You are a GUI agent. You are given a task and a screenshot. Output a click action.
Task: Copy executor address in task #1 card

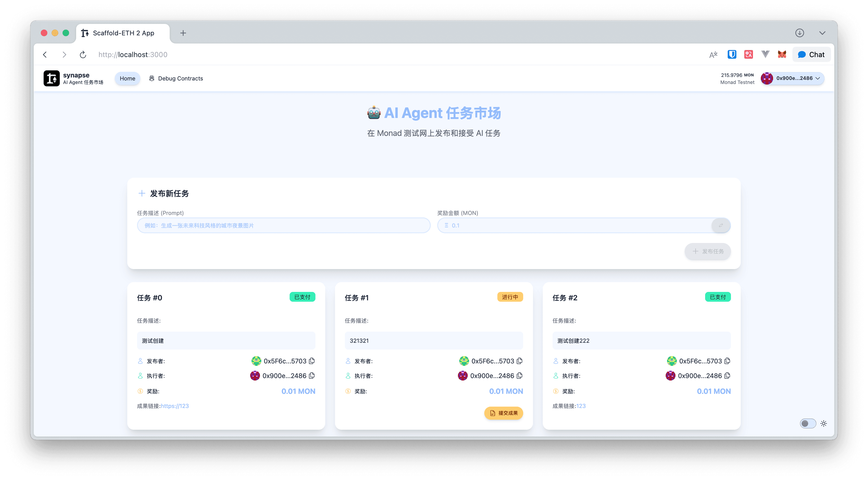[520, 375]
